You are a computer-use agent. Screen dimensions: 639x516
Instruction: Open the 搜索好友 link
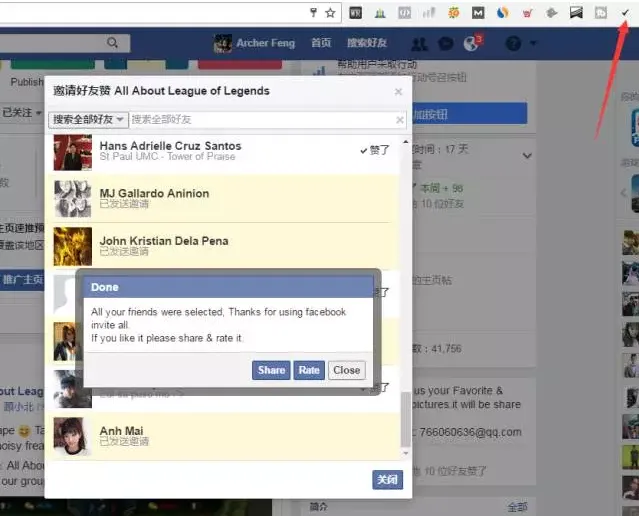(x=367, y=43)
